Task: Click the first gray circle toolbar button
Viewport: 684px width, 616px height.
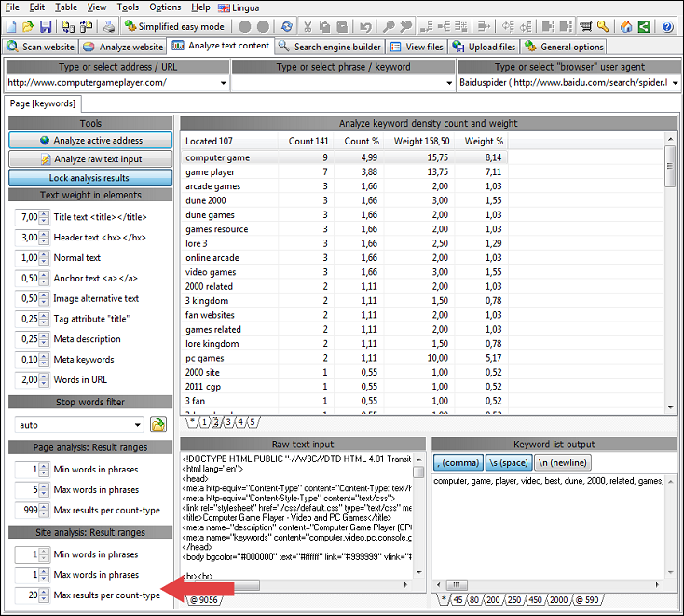Action: (245, 27)
